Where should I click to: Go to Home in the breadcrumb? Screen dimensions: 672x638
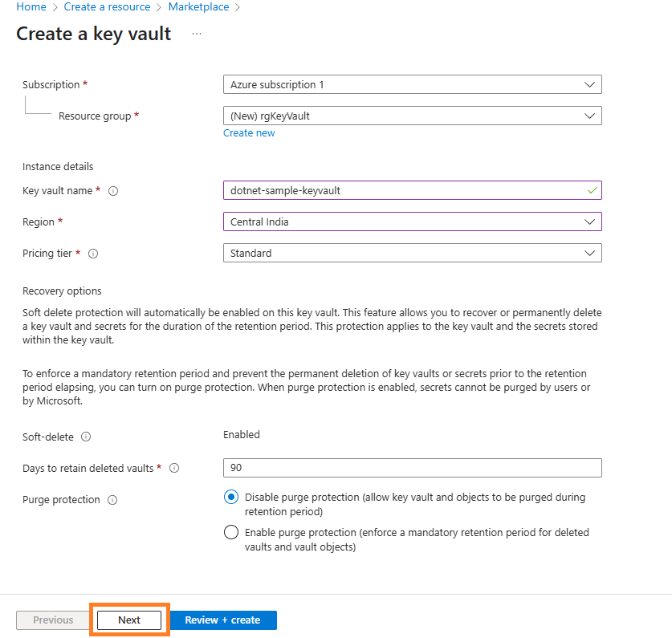pos(31,6)
